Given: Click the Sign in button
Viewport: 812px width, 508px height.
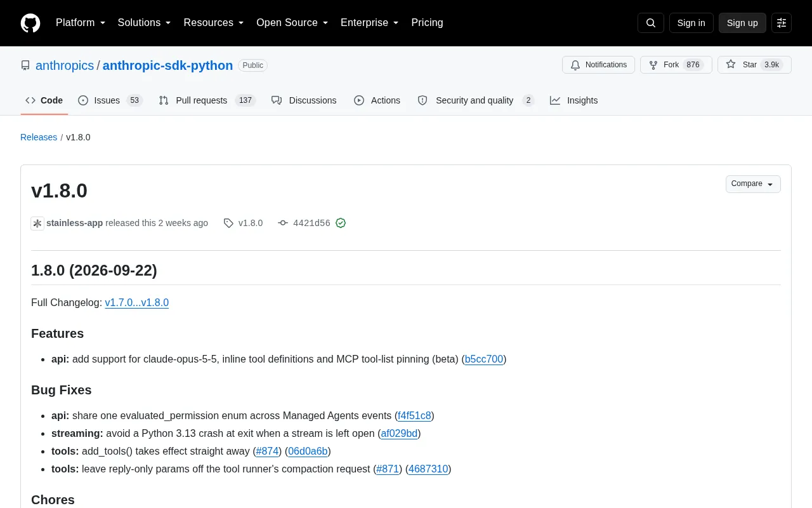Looking at the screenshot, I should coord(691,23).
